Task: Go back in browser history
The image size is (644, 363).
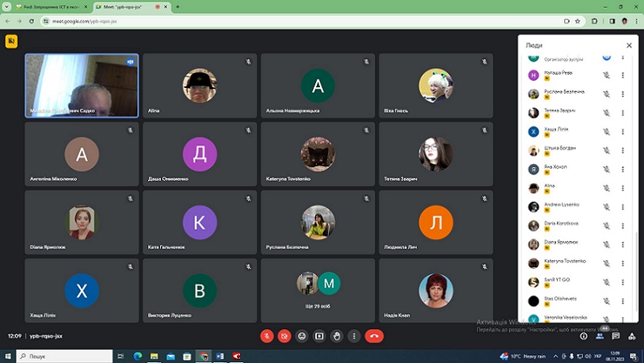Action: click(8, 21)
